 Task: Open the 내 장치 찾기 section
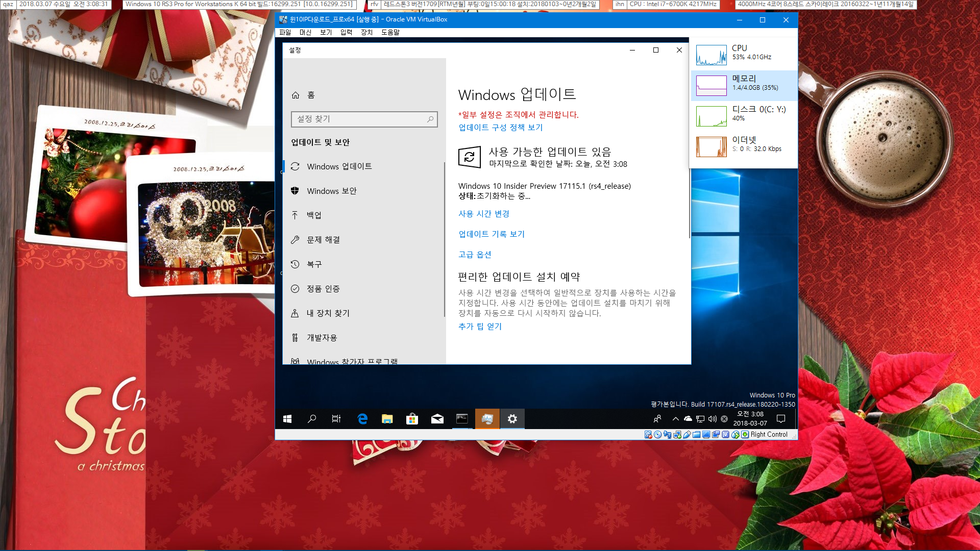363,313
